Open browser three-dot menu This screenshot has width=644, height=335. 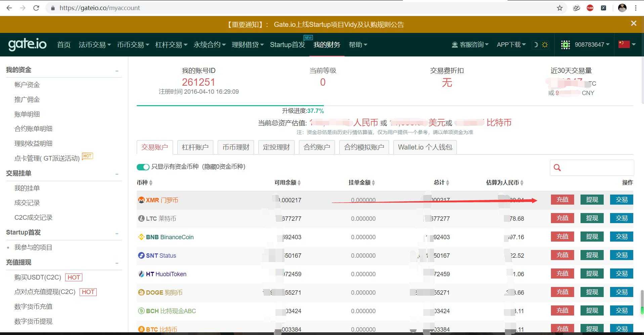click(x=636, y=8)
